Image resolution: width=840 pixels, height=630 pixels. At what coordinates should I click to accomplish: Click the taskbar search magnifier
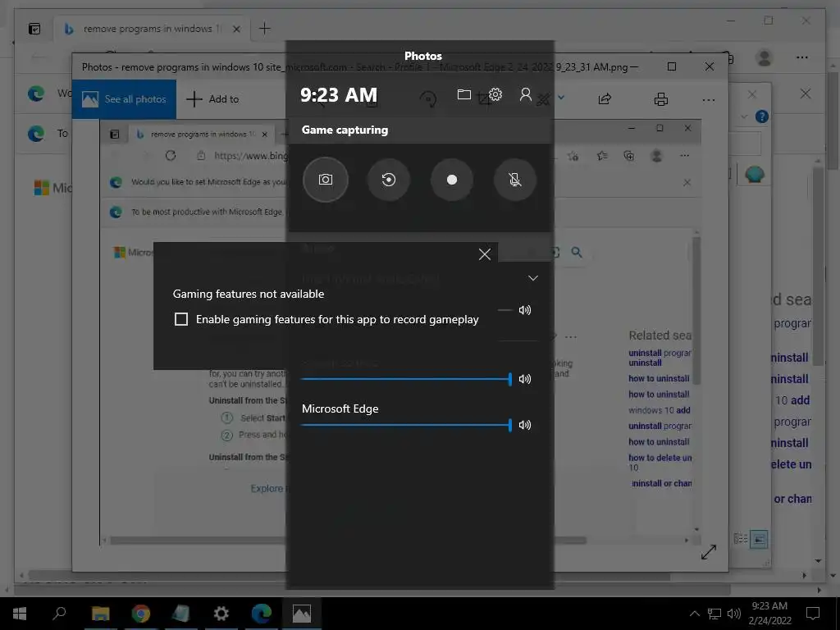(59, 613)
